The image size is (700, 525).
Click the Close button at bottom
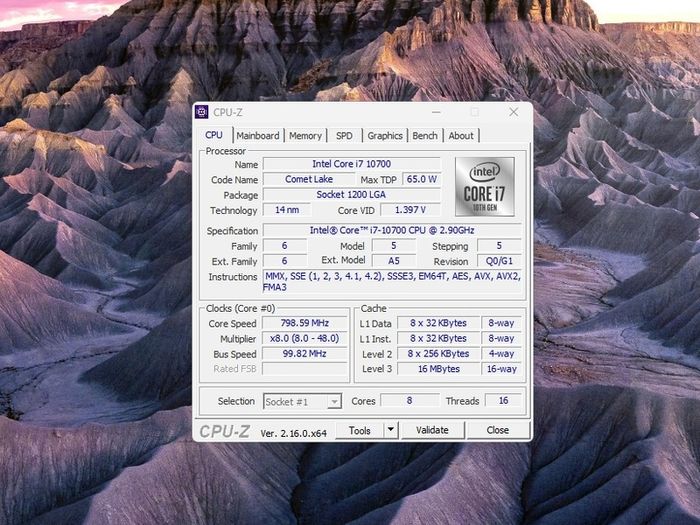click(498, 430)
